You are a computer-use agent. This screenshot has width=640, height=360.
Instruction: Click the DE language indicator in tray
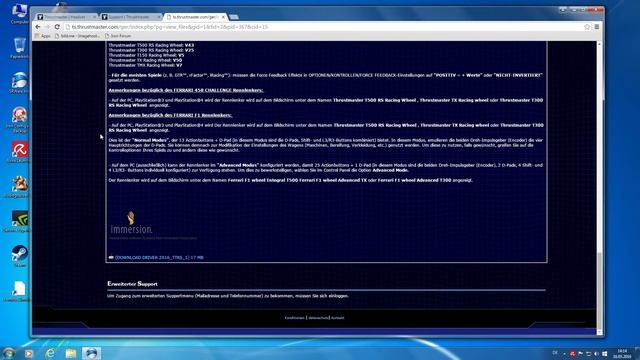[x=555, y=353]
